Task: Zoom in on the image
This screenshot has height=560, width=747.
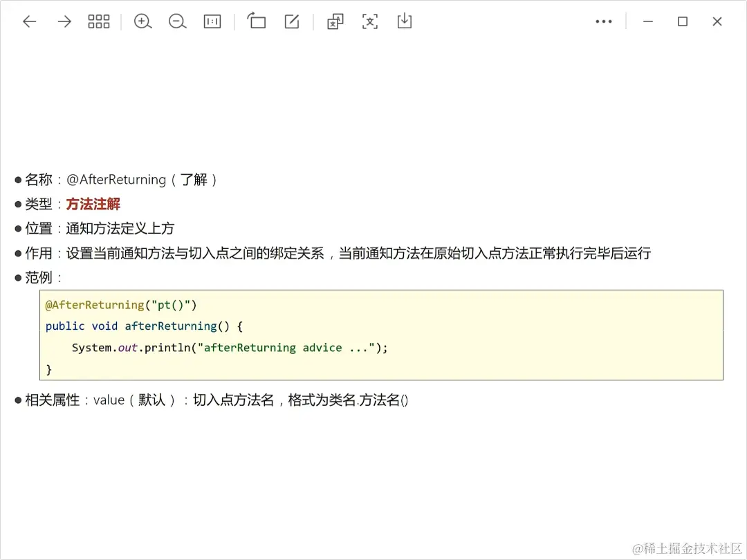Action: 142,21
